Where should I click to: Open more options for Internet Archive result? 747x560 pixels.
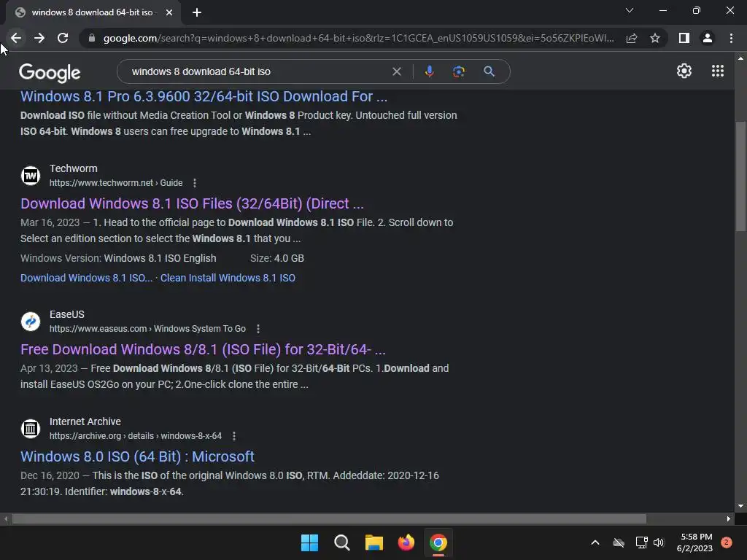pyautogui.click(x=233, y=436)
